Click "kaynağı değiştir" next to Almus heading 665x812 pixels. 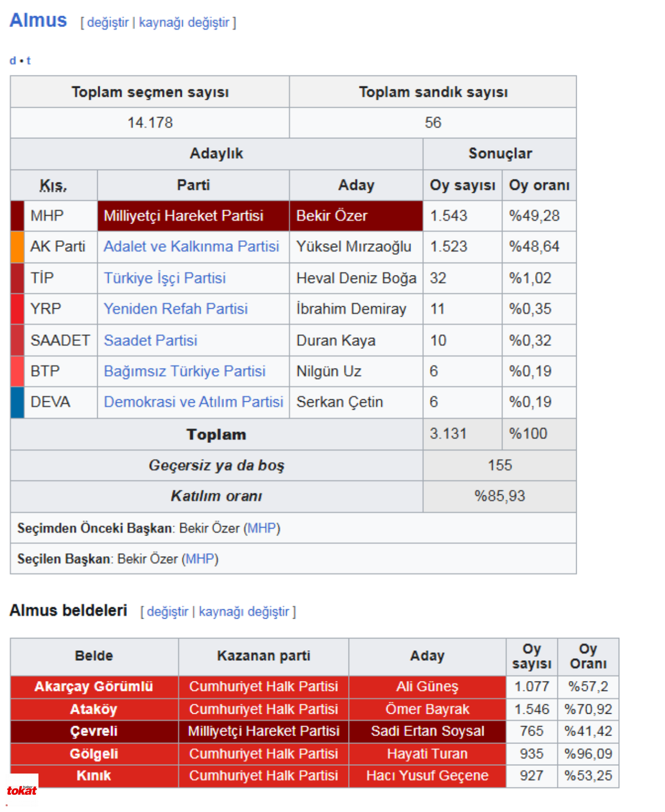(x=184, y=22)
